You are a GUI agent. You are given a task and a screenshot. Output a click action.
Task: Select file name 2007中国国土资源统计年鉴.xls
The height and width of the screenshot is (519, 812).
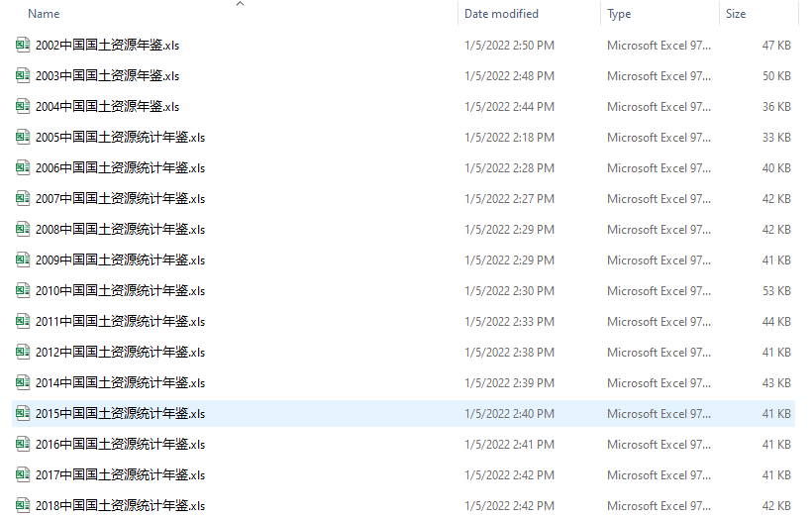pos(120,198)
